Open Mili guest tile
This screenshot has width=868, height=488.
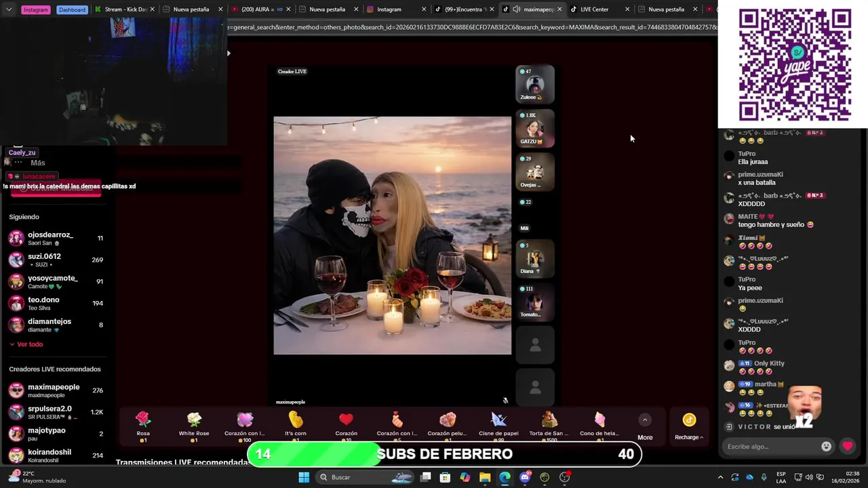click(x=535, y=215)
